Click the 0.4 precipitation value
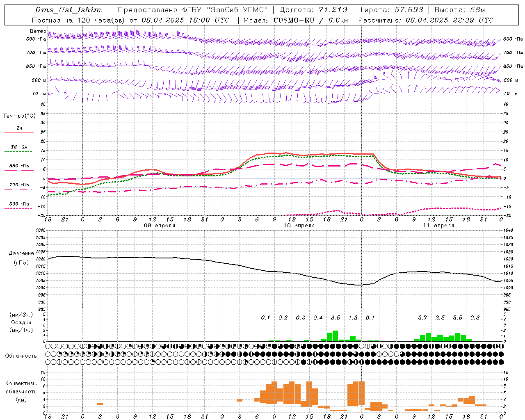The height and width of the screenshot is (420, 525). [318, 318]
